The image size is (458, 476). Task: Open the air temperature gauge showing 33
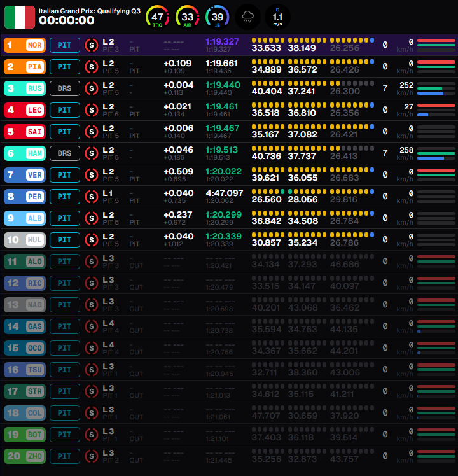(187, 17)
